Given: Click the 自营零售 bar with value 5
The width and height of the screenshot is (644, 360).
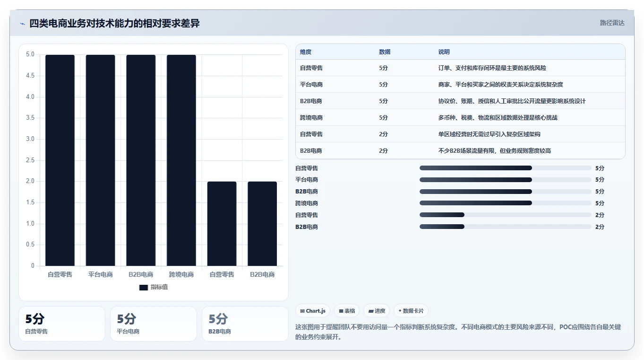Looking at the screenshot, I should [x=60, y=160].
